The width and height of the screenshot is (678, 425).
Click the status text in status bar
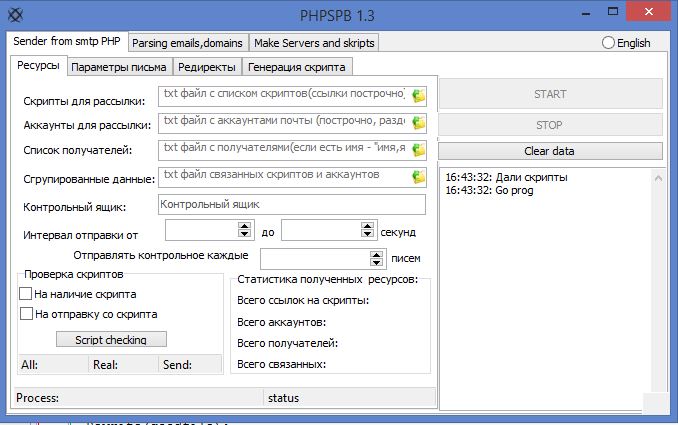[x=283, y=398]
